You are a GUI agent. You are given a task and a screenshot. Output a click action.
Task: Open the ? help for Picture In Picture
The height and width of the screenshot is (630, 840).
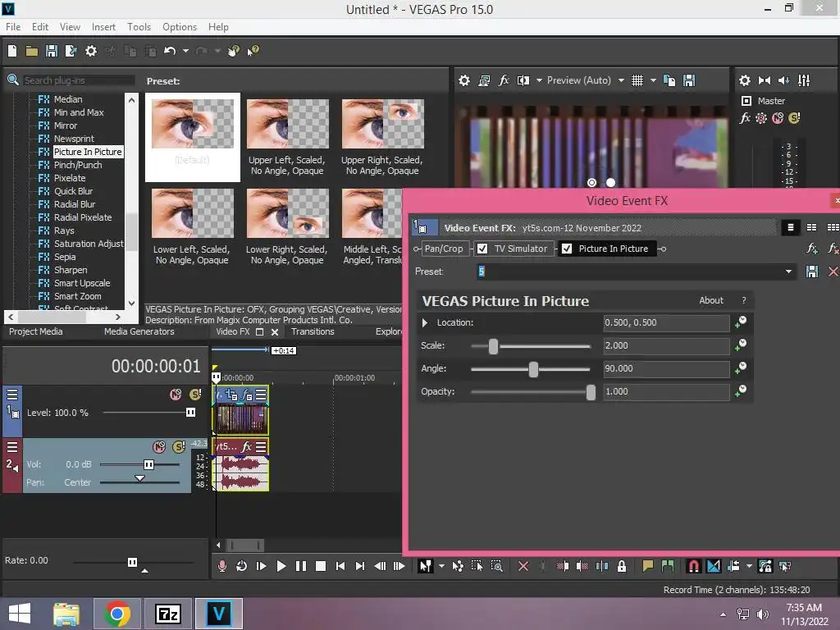pyautogui.click(x=743, y=300)
